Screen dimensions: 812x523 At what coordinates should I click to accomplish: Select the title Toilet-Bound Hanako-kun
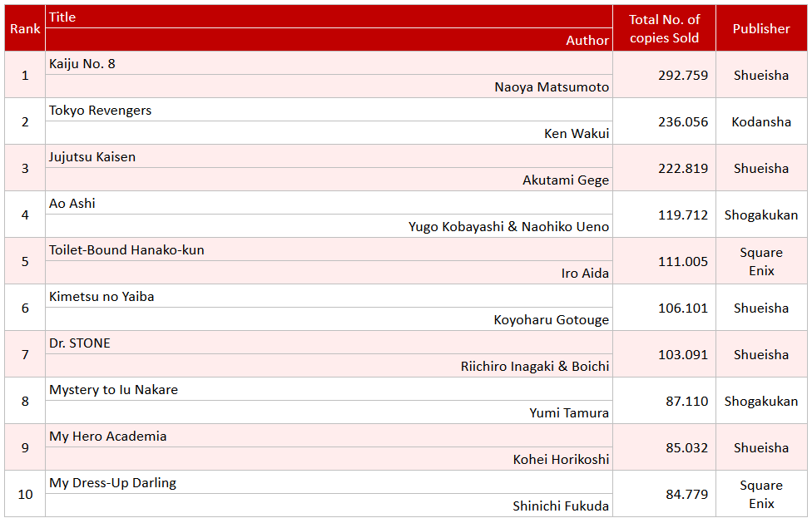pos(126,250)
